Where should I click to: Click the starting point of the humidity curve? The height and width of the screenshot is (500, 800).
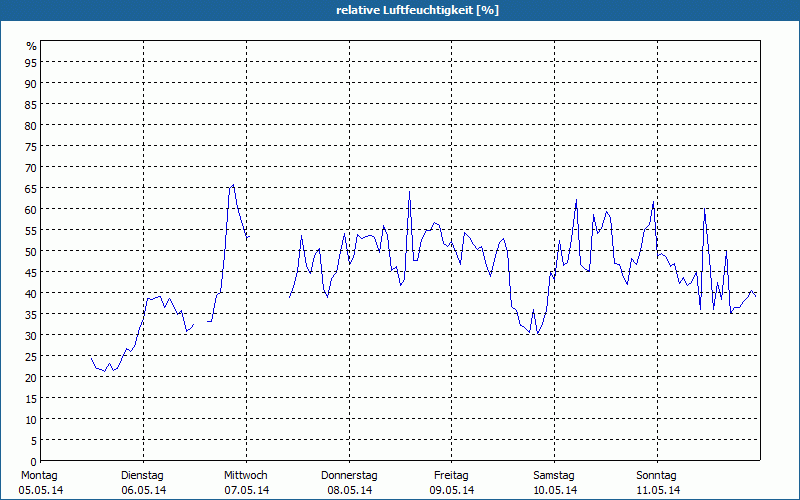[x=91, y=357]
